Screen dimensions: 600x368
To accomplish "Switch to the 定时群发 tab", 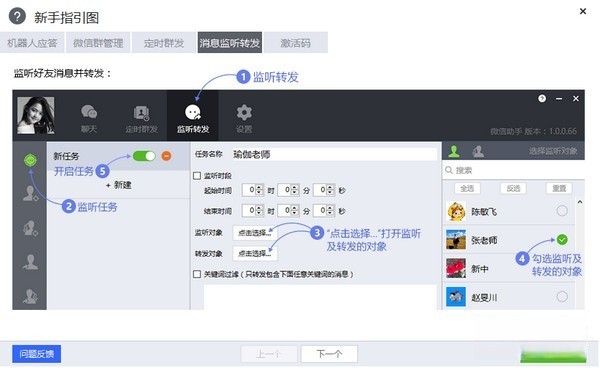I will click(164, 42).
